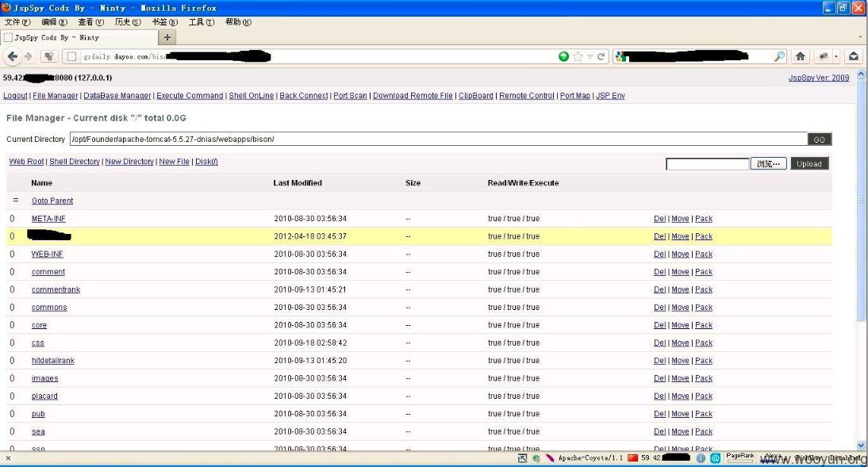This screenshot has height=467, width=868.
Task: Click the 浏览 browse button
Action: coord(768,164)
